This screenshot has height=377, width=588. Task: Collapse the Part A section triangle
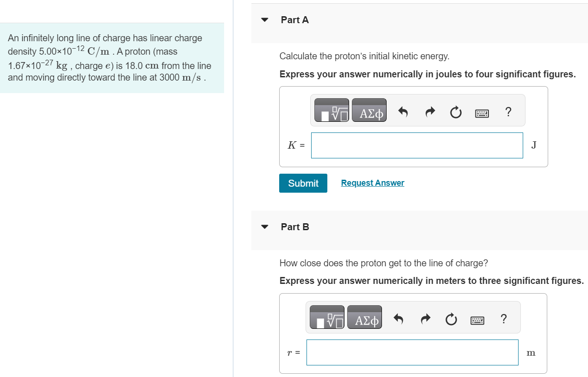(x=264, y=20)
